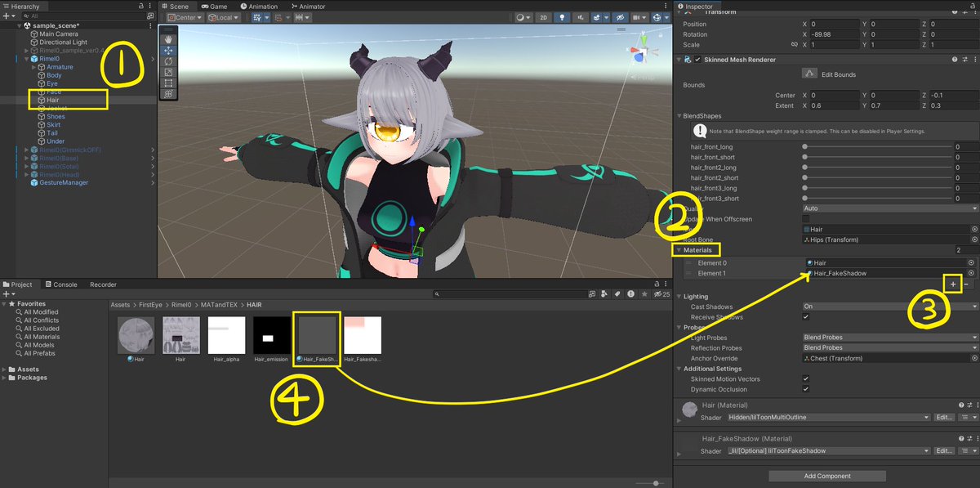Open the Cast Shadows dropdown
Viewport: 980px width, 488px height.
pyautogui.click(x=889, y=307)
